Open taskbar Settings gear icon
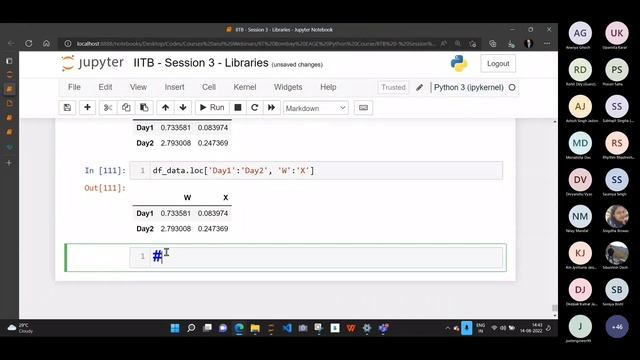Screen dimensions: 640x360 367,328
